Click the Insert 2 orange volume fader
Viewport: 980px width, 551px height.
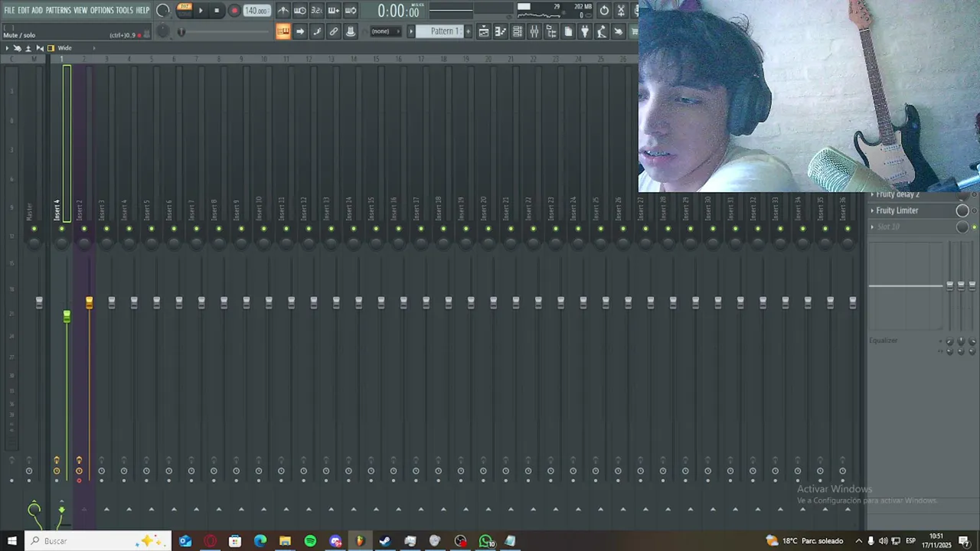[x=89, y=303]
